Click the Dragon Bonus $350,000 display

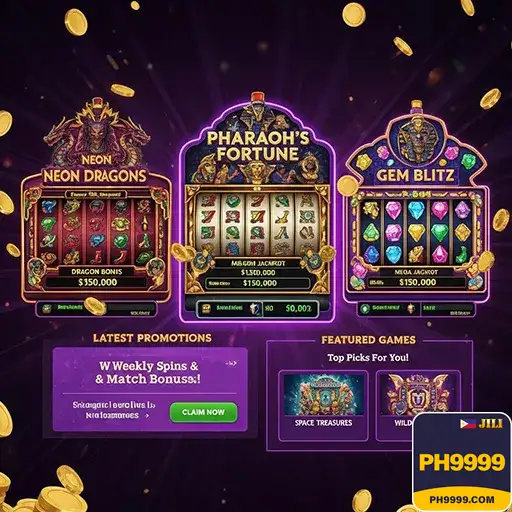[x=97, y=278]
